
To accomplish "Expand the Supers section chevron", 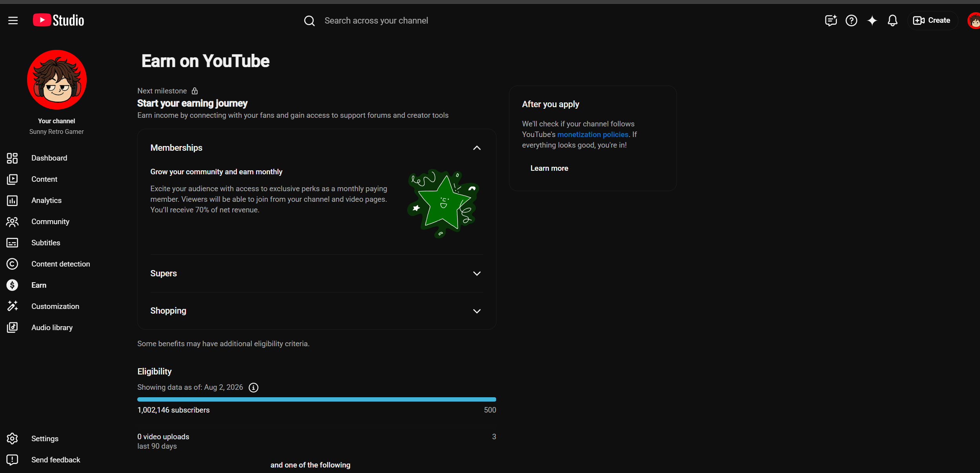I will (477, 274).
